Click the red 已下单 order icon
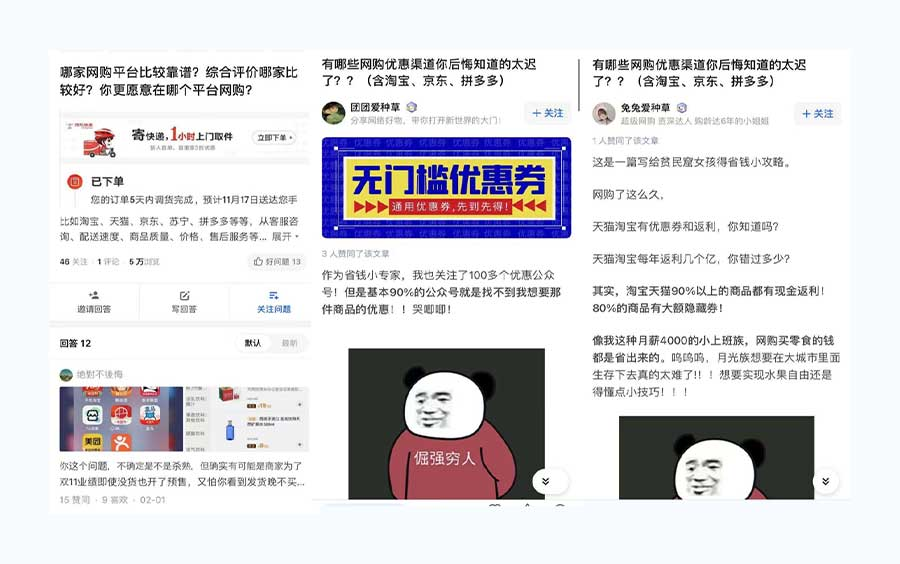The height and width of the screenshot is (564, 900). coord(75,182)
